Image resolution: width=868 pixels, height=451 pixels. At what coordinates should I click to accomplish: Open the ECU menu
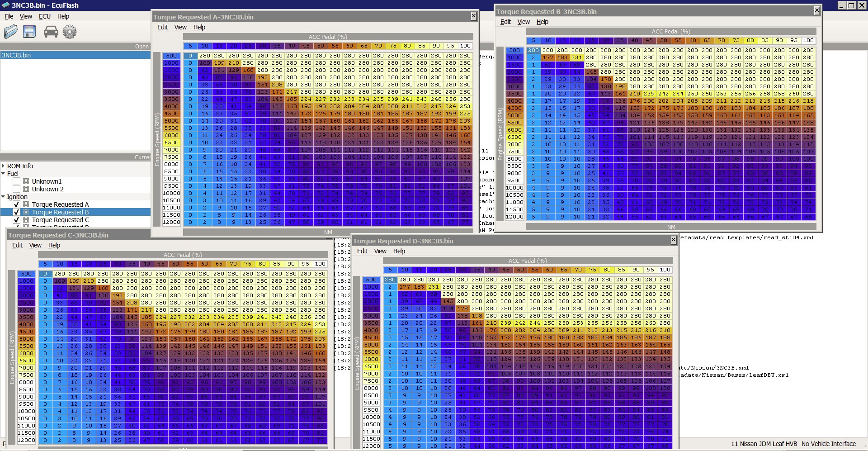point(45,16)
